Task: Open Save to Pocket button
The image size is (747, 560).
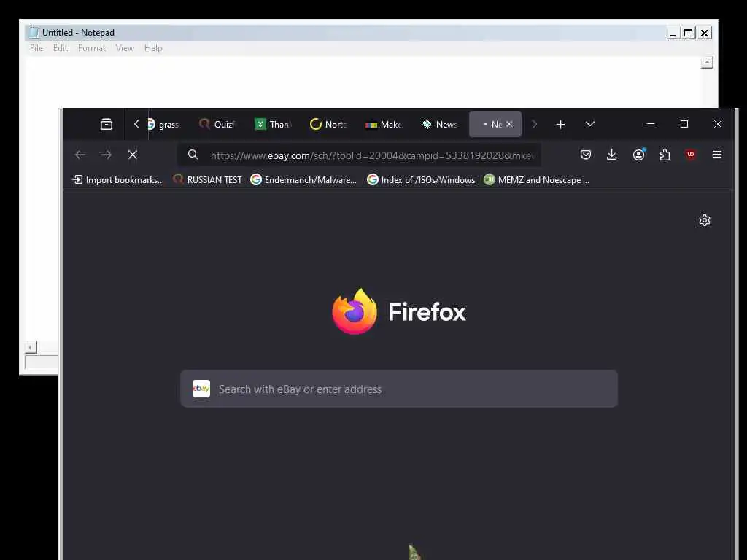Action: pos(586,155)
